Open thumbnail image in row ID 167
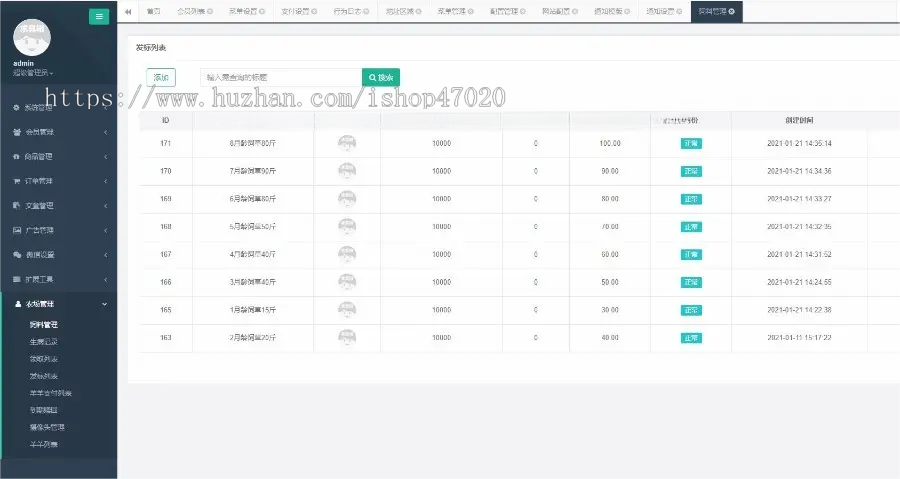Image resolution: width=900 pixels, height=479 pixels. coord(347,254)
